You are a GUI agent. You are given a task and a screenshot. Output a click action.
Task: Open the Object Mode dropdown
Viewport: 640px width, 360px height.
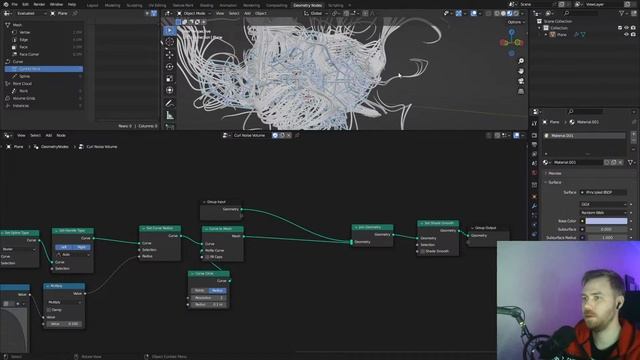[x=194, y=13]
